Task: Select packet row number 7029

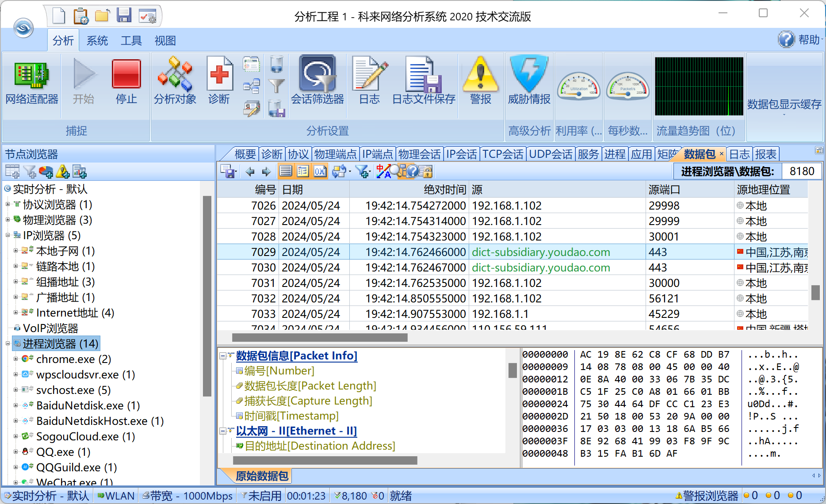Action: [512, 252]
